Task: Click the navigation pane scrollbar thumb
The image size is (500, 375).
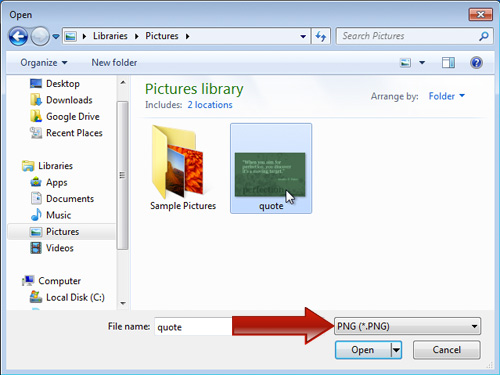Action: [x=122, y=175]
